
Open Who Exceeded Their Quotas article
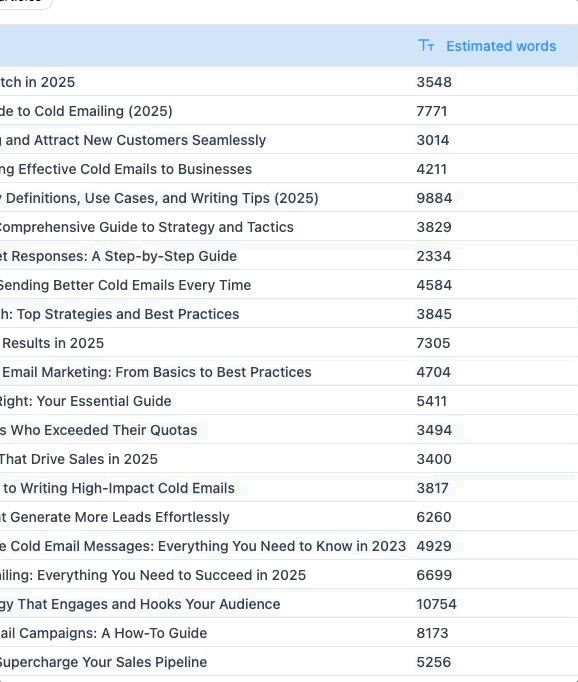tap(98, 430)
